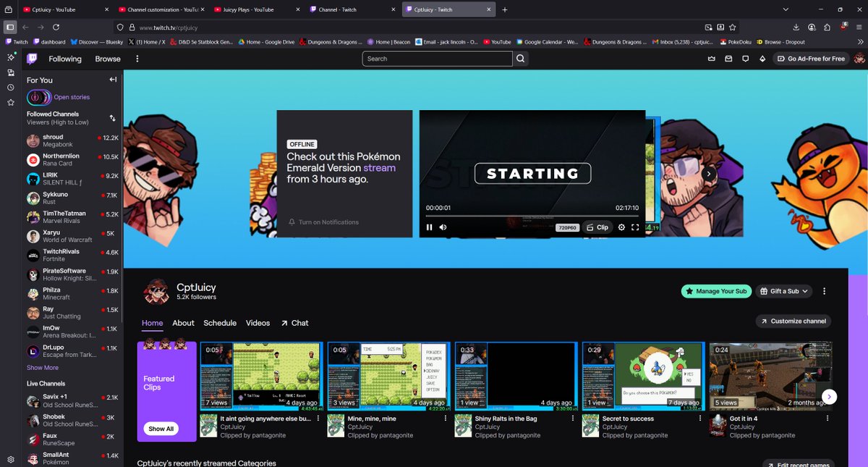Pause the offline stream video
Image resolution: width=868 pixels, height=467 pixels.
(429, 227)
